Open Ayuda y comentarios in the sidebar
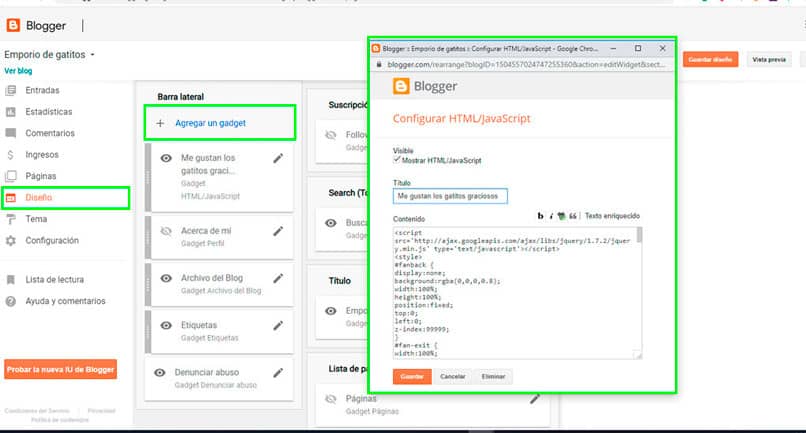This screenshot has height=433, width=806. click(65, 301)
